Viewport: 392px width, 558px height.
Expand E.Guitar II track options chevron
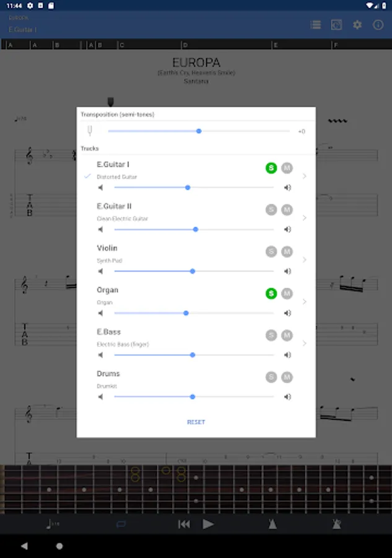tap(304, 218)
